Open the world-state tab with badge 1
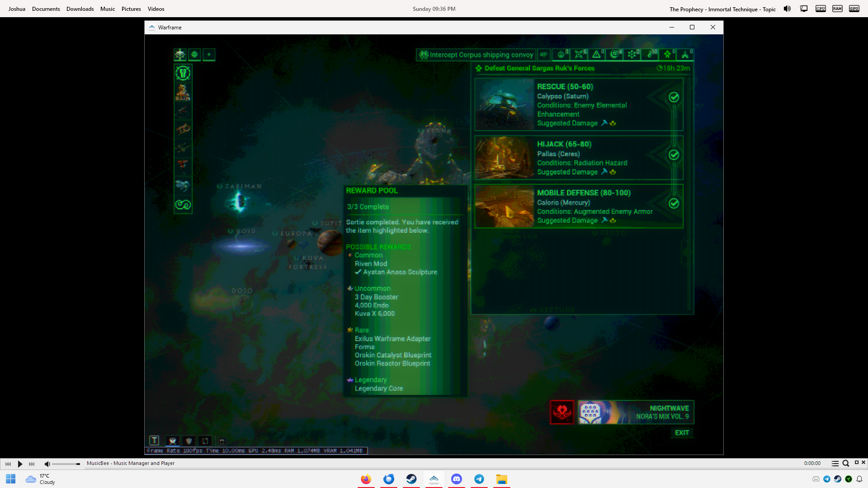The image size is (868, 488). (561, 55)
